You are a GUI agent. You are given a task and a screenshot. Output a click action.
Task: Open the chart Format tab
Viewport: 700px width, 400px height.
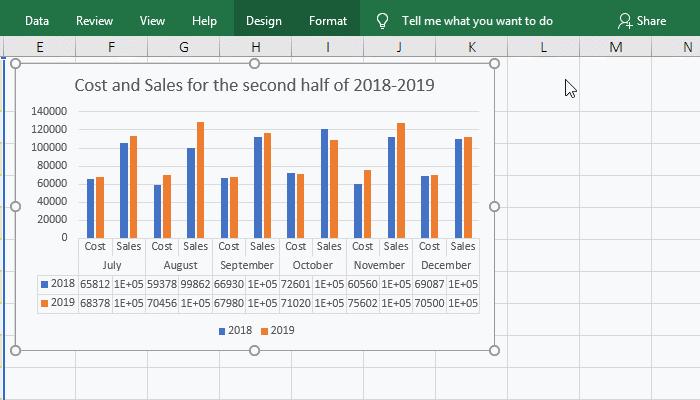point(327,20)
